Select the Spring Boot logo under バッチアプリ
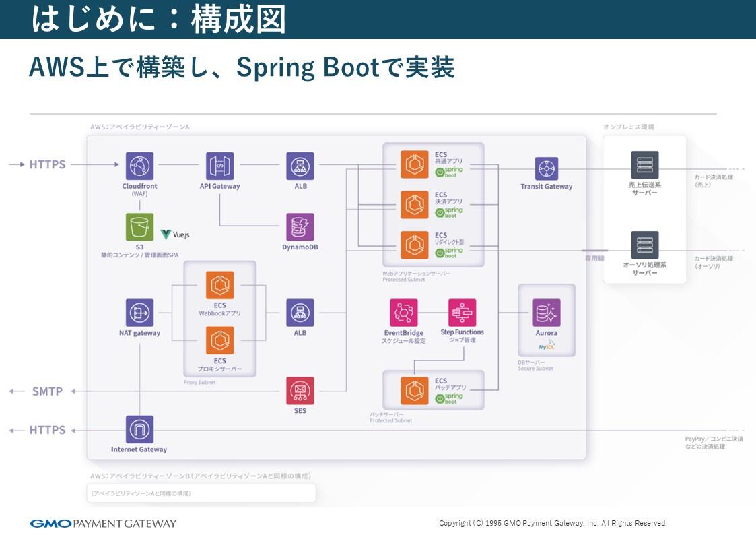Image resolution: width=756 pixels, height=535 pixels. pos(449,398)
